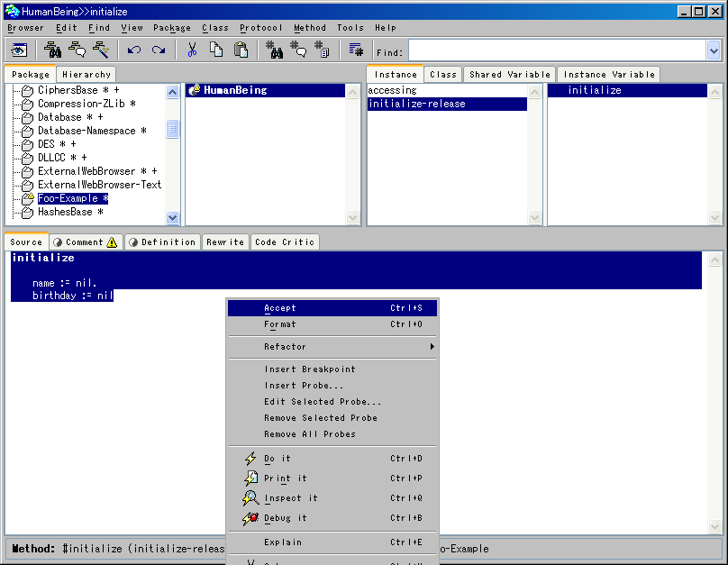Click the paste clipboard icon
Image resolution: width=728 pixels, height=565 pixels.
pyautogui.click(x=241, y=50)
